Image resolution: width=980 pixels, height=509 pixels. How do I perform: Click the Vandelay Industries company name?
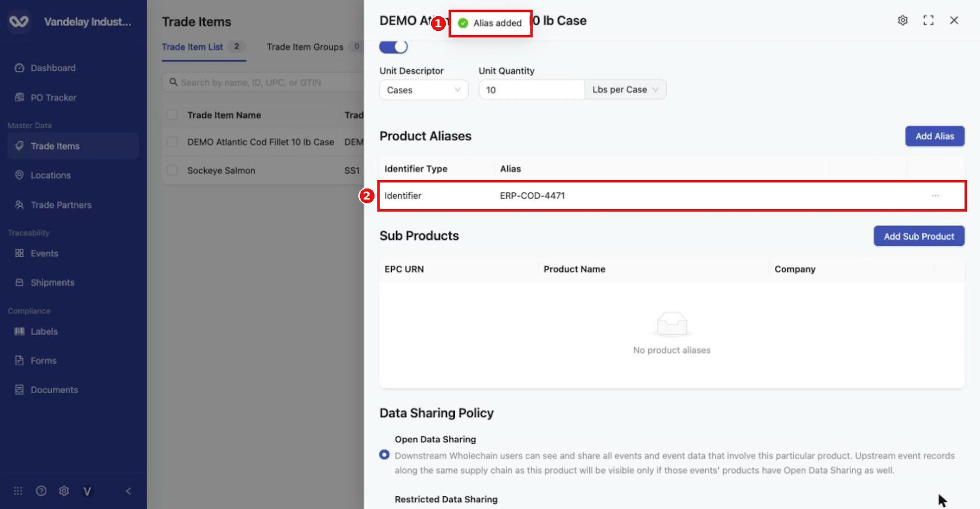point(88,22)
